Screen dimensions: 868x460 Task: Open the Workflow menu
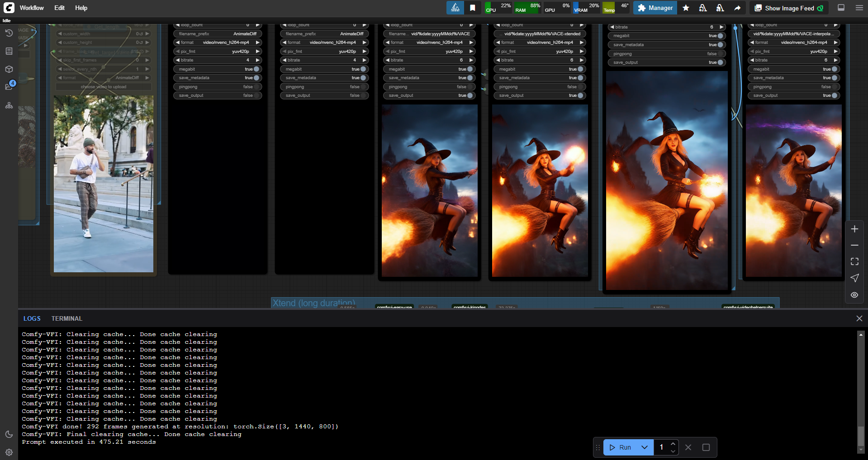[32, 8]
